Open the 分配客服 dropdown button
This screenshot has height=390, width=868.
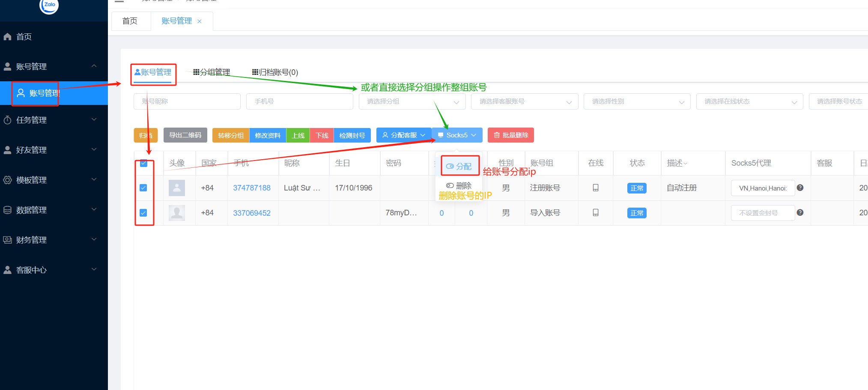coord(403,135)
